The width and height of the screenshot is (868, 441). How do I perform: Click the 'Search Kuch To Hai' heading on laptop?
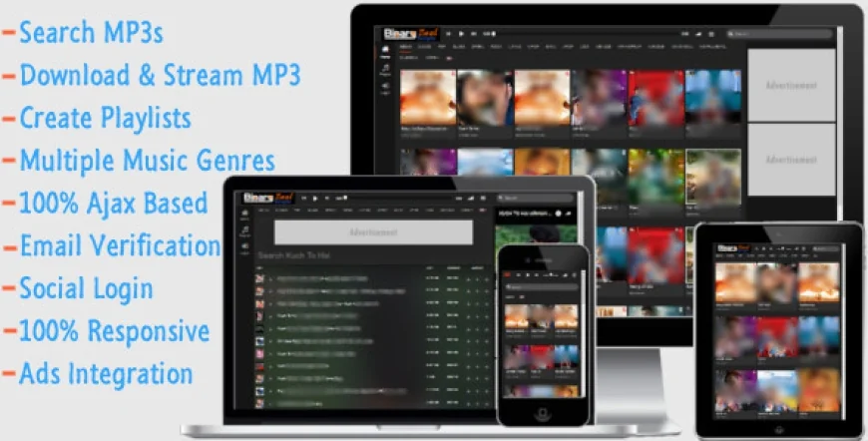tap(294, 255)
